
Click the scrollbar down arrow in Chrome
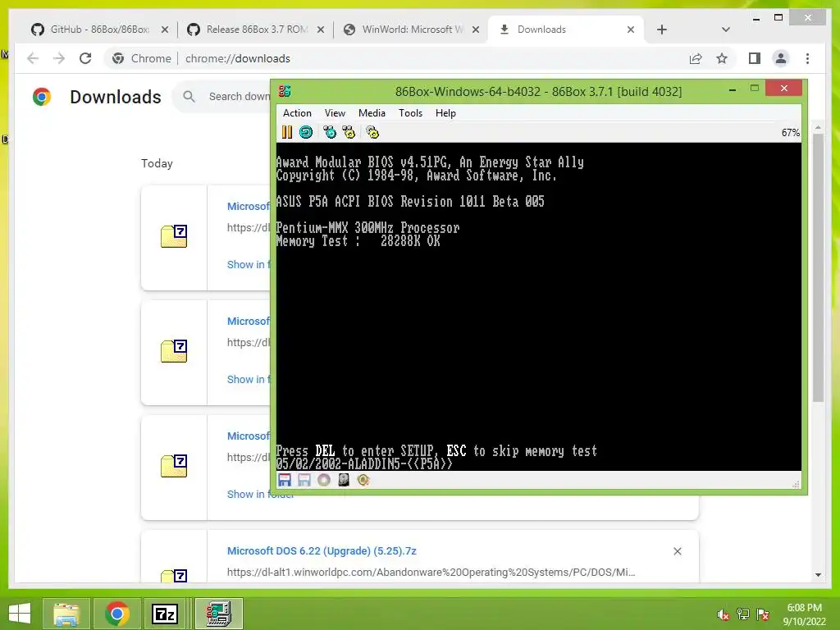818,575
